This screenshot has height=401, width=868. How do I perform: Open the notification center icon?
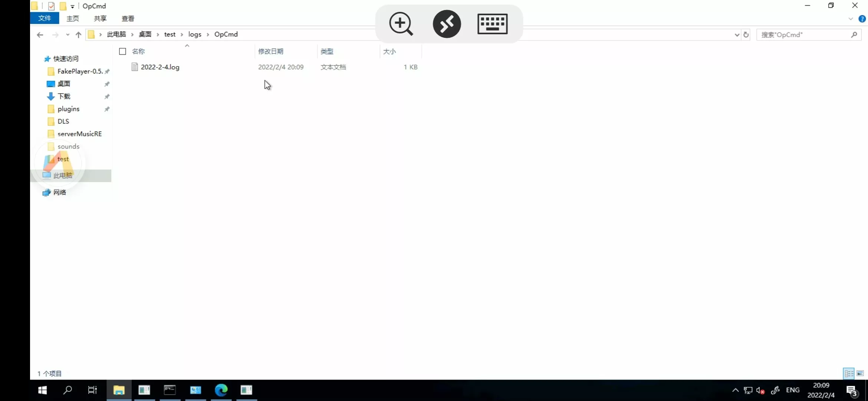852,391
